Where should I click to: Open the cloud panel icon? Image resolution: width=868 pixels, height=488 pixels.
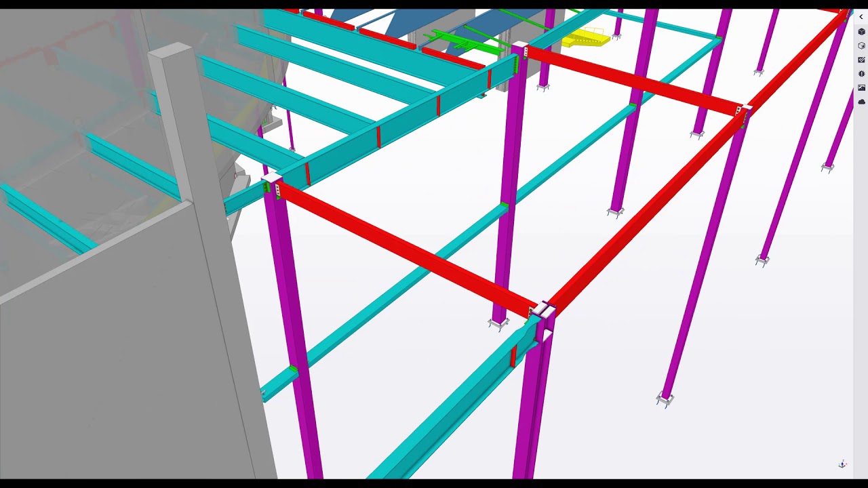[861, 102]
